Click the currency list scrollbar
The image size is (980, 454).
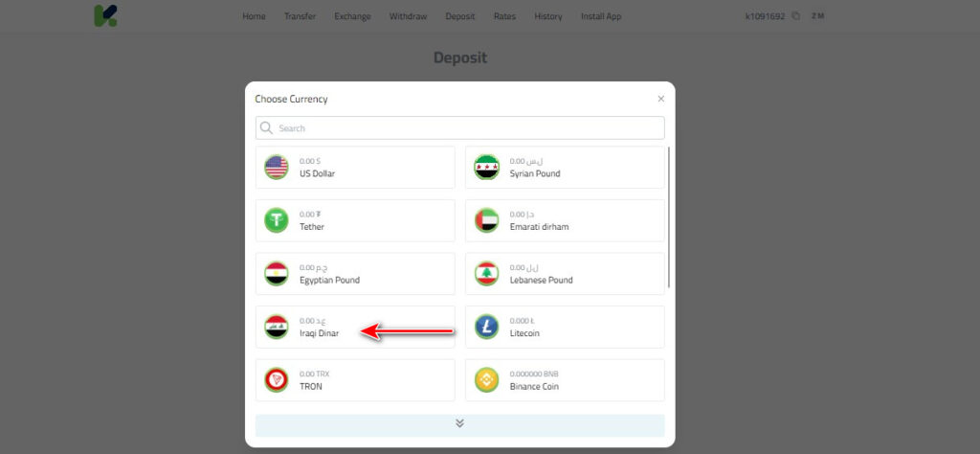pos(669,217)
